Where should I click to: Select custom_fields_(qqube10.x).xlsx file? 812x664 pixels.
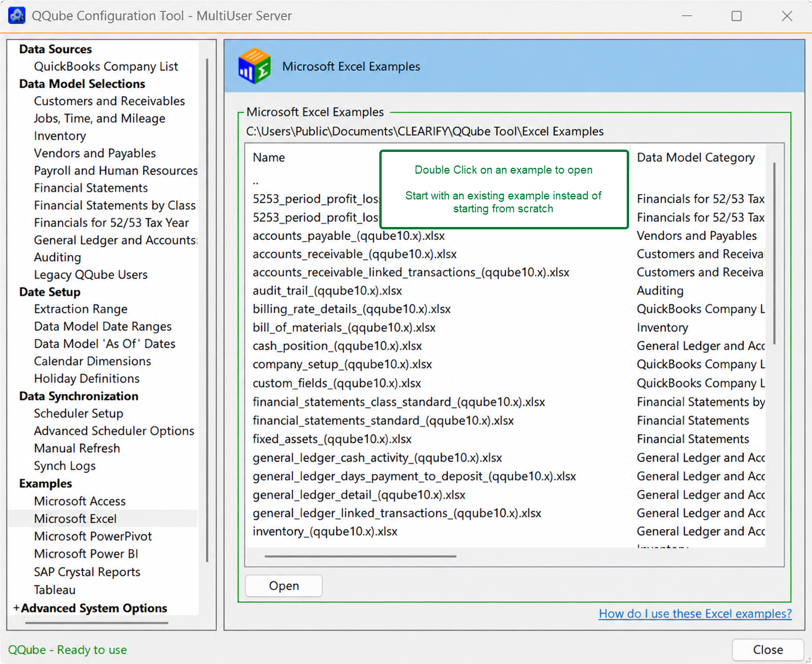(337, 384)
